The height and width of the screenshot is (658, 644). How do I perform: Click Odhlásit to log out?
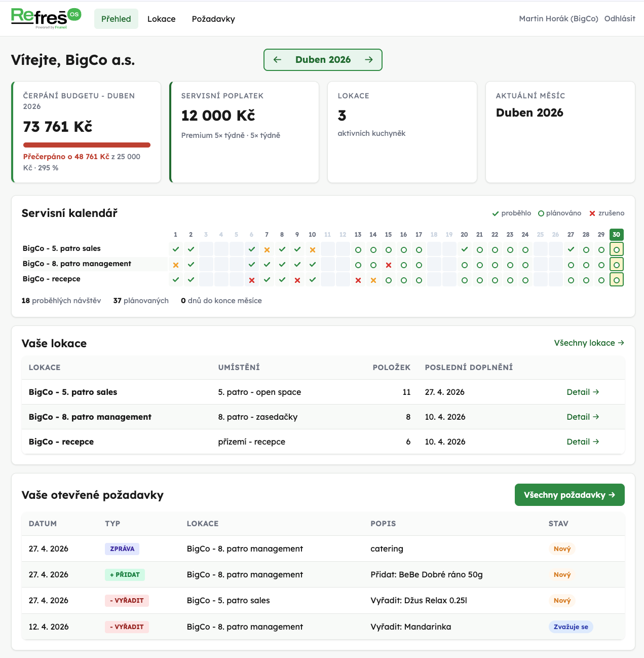click(x=620, y=18)
